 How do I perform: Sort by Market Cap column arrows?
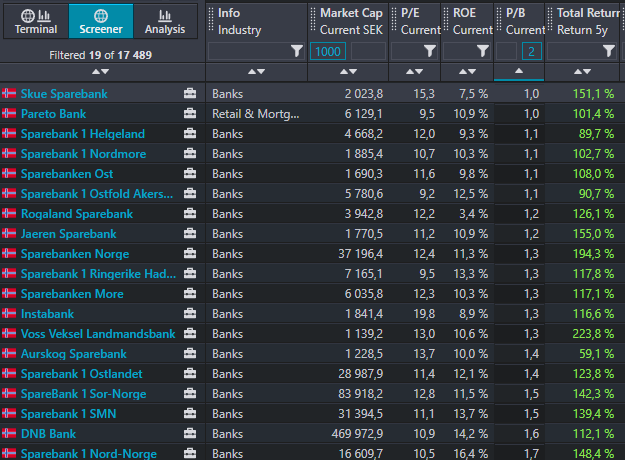[348, 72]
